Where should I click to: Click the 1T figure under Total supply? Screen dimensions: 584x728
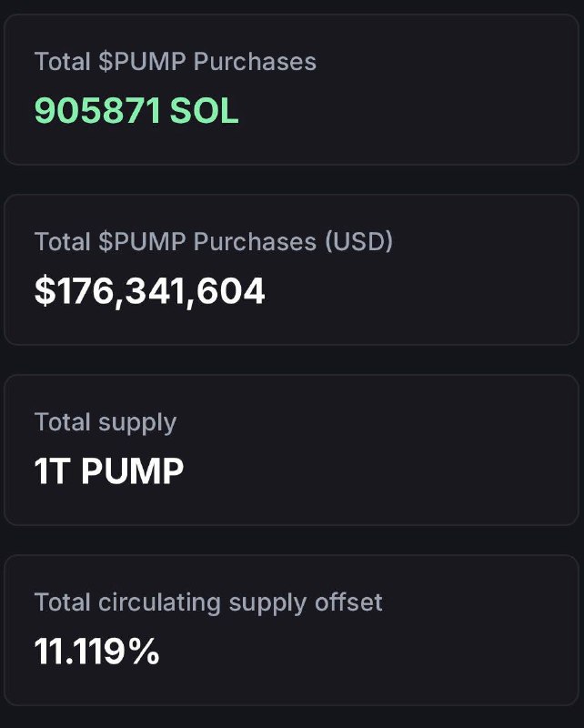click(x=52, y=471)
